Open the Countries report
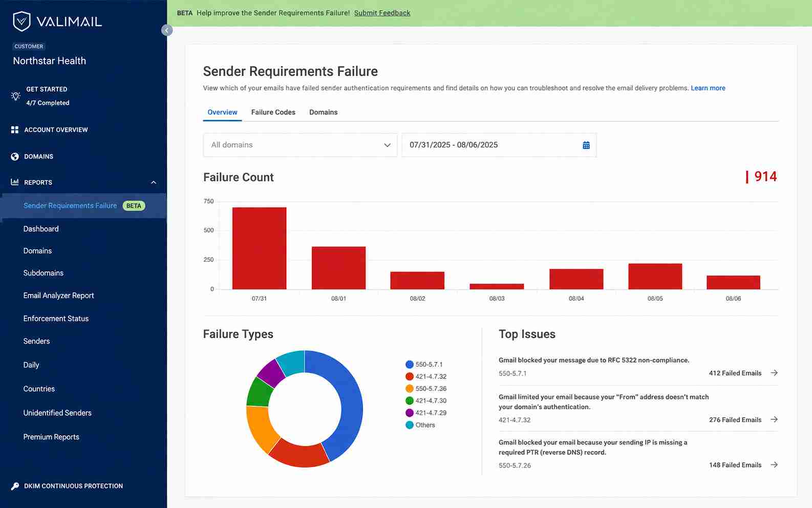This screenshot has width=812, height=508. pos(39,389)
